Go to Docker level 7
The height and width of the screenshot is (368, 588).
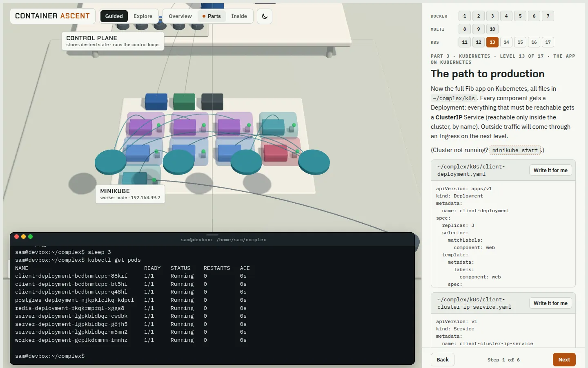[548, 16]
